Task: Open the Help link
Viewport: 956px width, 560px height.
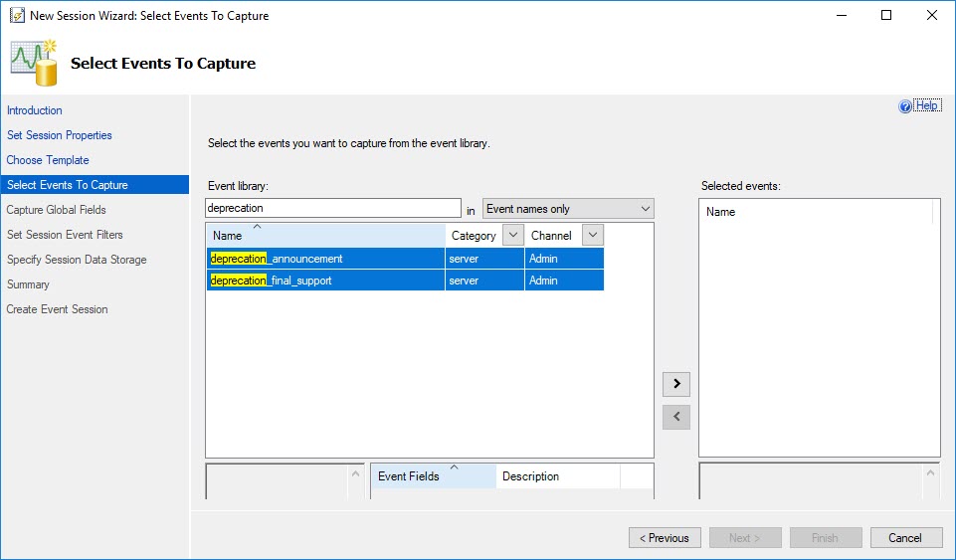Action: coord(927,105)
